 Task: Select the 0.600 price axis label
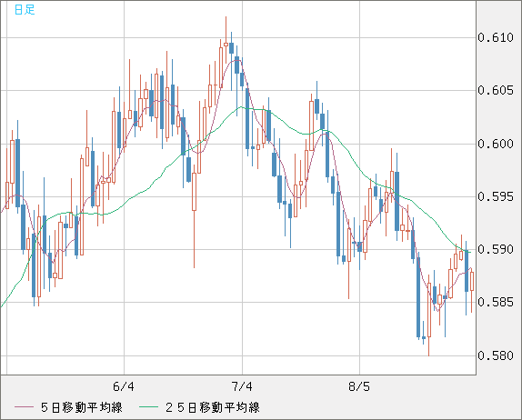(496, 144)
